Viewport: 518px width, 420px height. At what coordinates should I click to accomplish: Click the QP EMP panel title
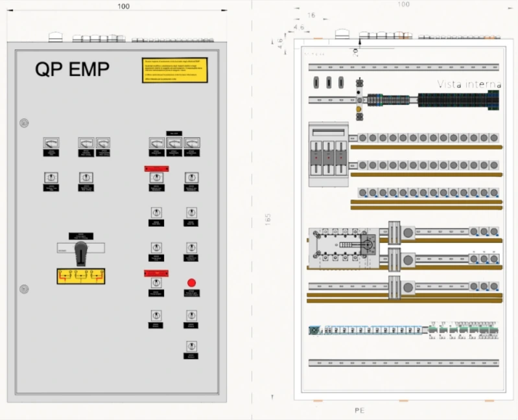point(72,69)
